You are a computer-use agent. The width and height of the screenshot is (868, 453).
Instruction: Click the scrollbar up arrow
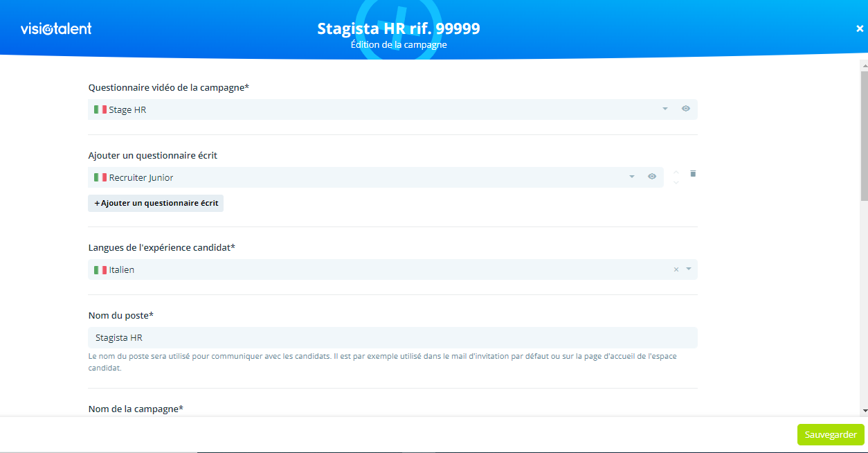pos(864,65)
